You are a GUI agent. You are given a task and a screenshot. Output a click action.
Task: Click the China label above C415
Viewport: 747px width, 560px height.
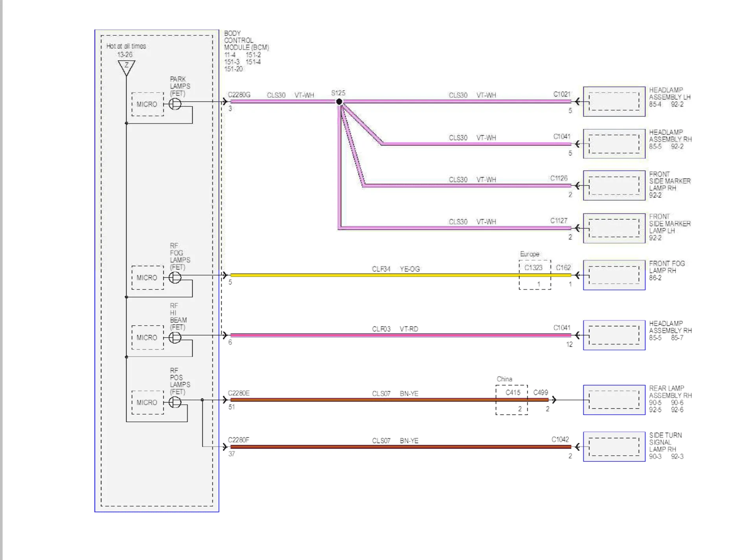tap(504, 379)
